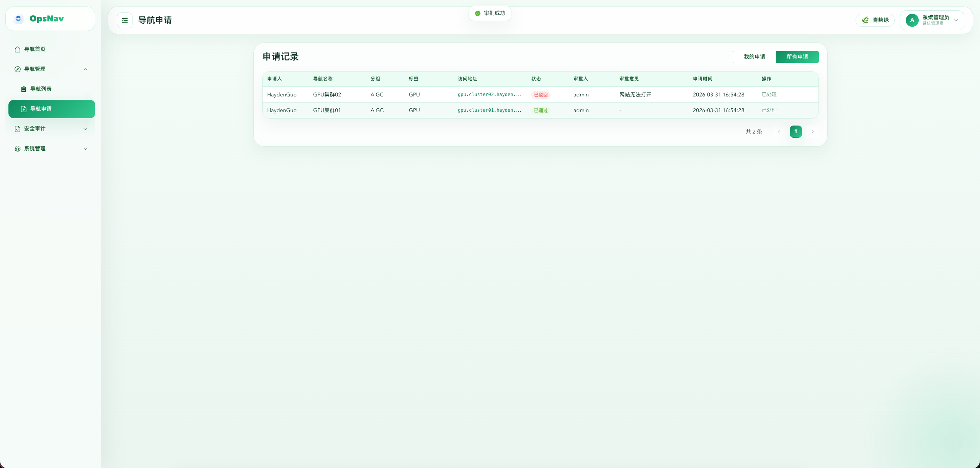
Task: Click the OpsNav logo icon
Action: (x=18, y=18)
